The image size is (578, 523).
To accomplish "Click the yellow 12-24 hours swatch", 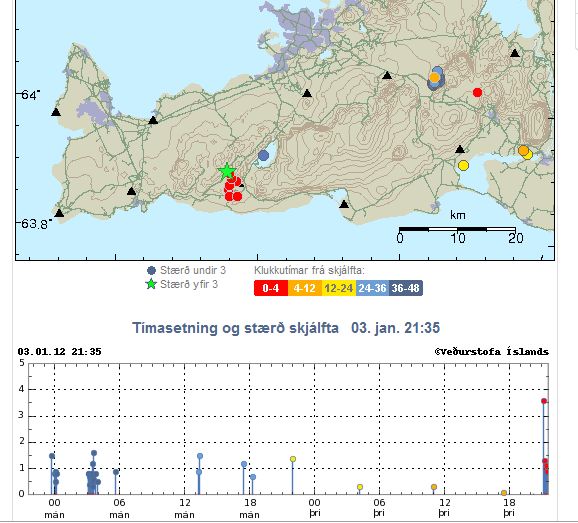I will [339, 288].
